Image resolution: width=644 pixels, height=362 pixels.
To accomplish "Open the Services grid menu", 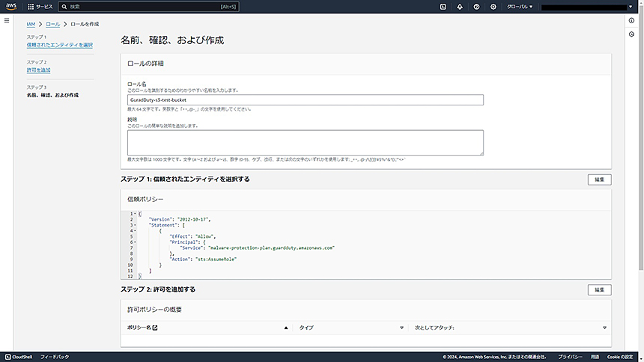I will pos(40,7).
